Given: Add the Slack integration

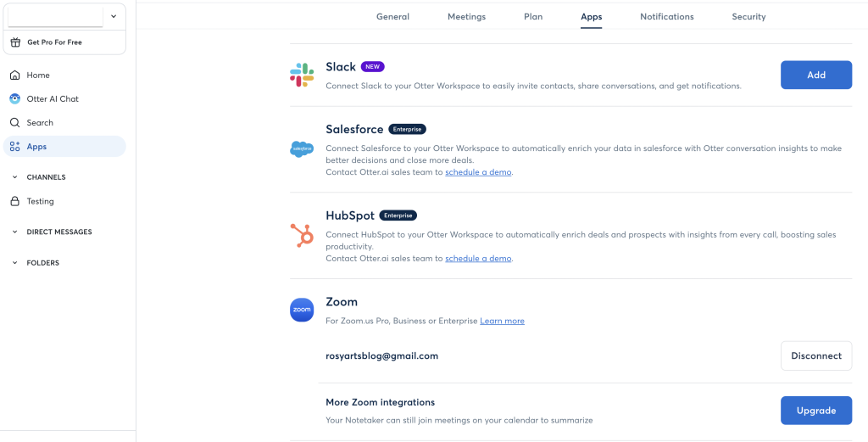Looking at the screenshot, I should pos(816,75).
